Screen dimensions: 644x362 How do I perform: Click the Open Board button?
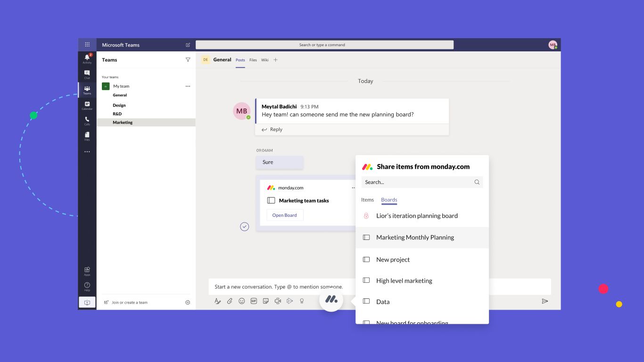click(x=285, y=215)
